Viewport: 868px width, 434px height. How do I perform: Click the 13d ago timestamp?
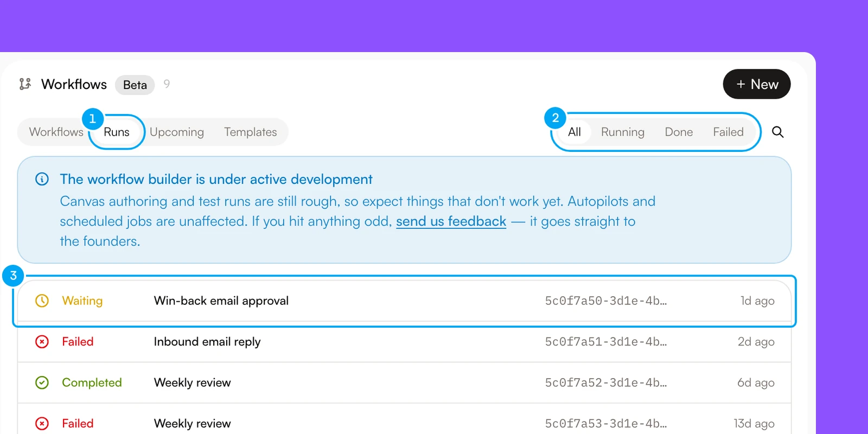point(754,424)
